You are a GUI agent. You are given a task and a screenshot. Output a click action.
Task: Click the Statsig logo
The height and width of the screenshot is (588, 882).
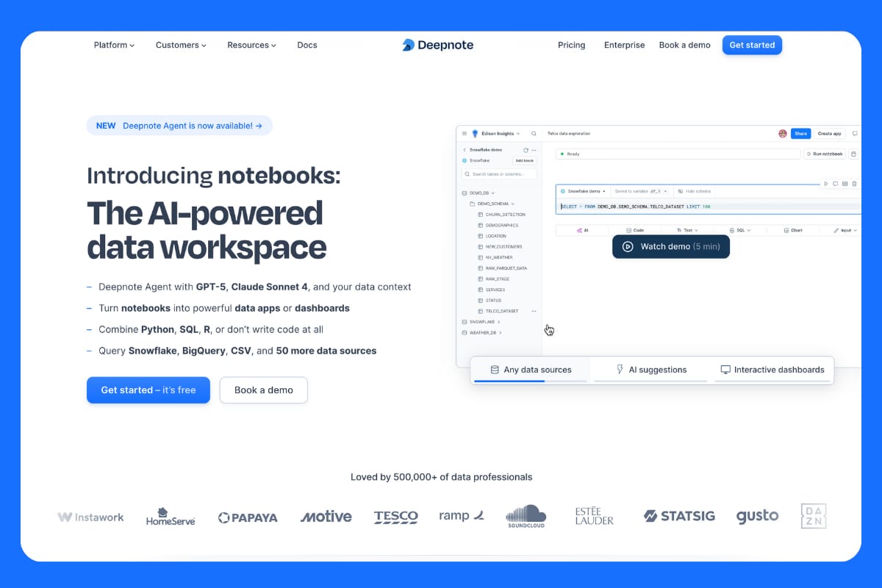click(x=679, y=517)
